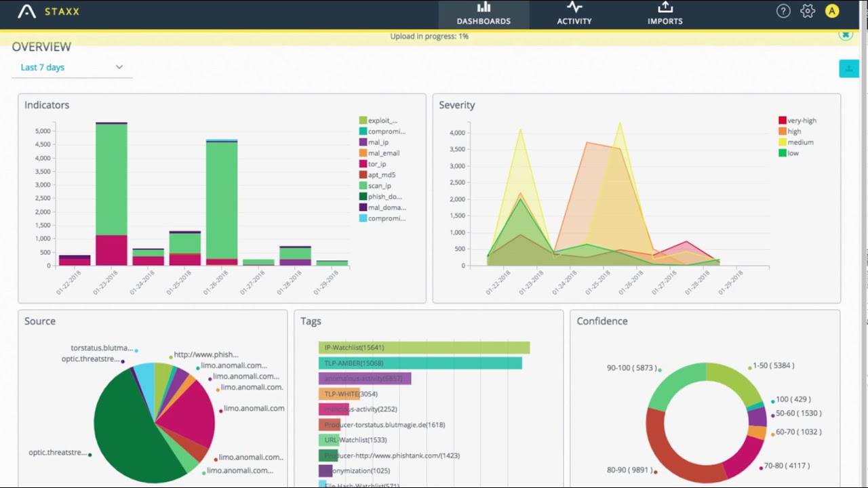Click the 60-70 ( 1032 ) confidence label
The image size is (868, 488).
pos(798,432)
